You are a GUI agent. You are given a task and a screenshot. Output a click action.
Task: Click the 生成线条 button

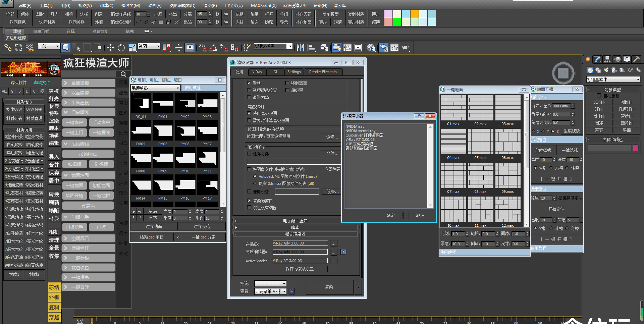click(x=572, y=131)
